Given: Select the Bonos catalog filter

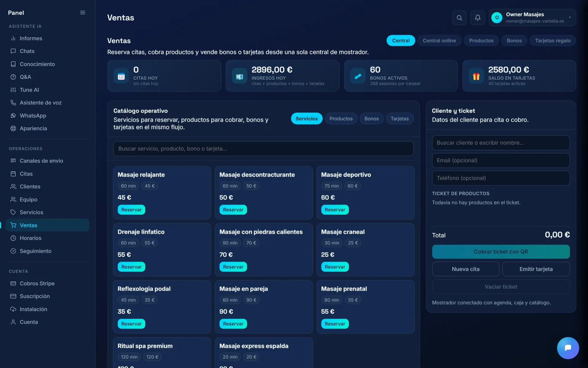Looking at the screenshot, I should pyautogui.click(x=372, y=118).
